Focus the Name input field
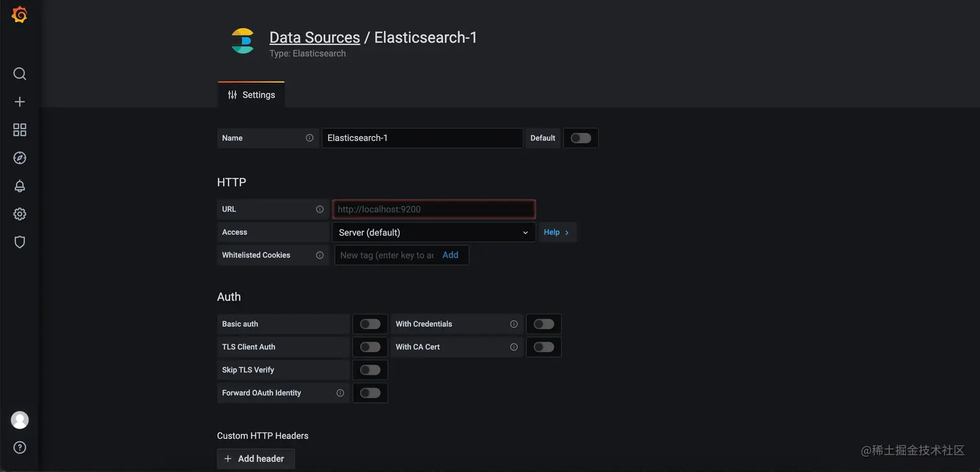The width and height of the screenshot is (980, 472). (422, 138)
